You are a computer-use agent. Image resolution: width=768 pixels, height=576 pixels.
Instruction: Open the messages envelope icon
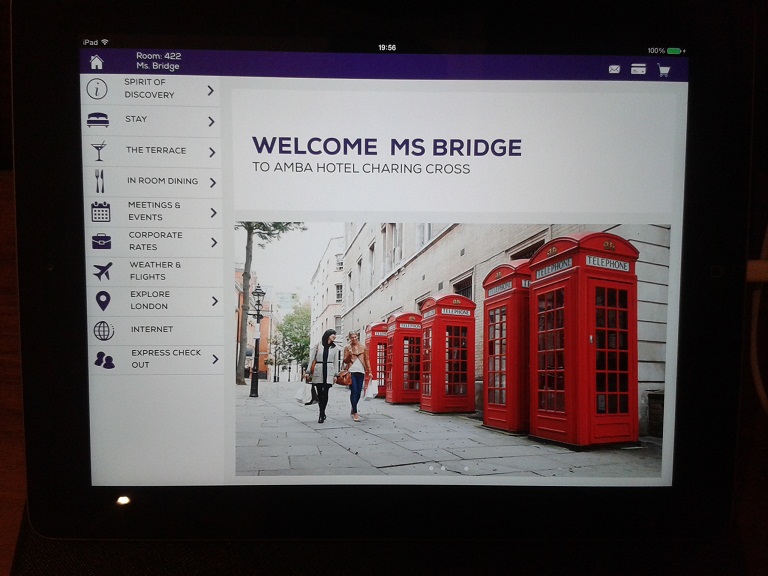tap(614, 69)
